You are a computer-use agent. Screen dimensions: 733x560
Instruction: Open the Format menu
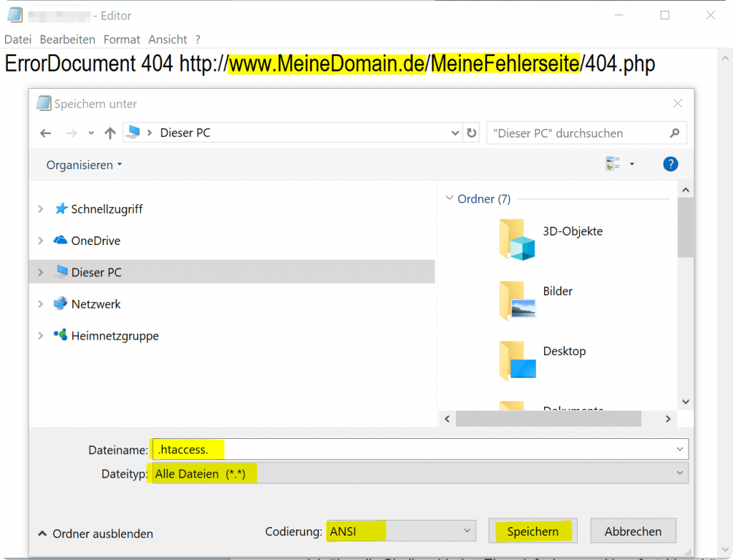(x=122, y=39)
